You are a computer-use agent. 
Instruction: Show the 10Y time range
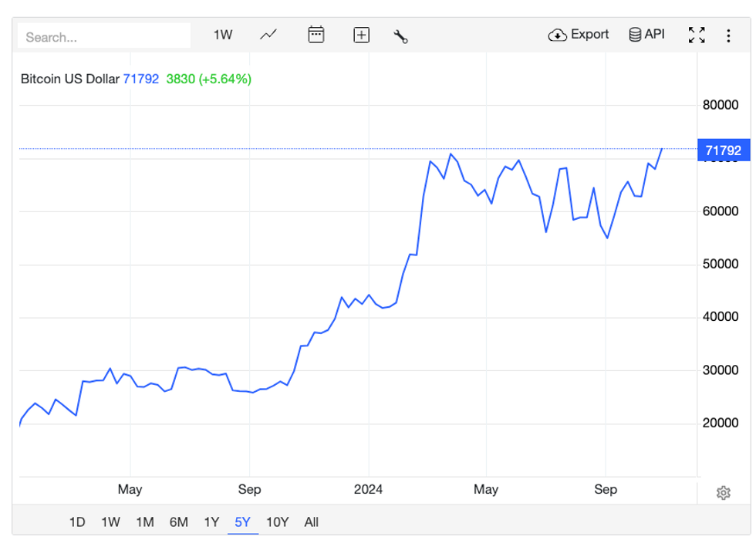[x=277, y=522]
